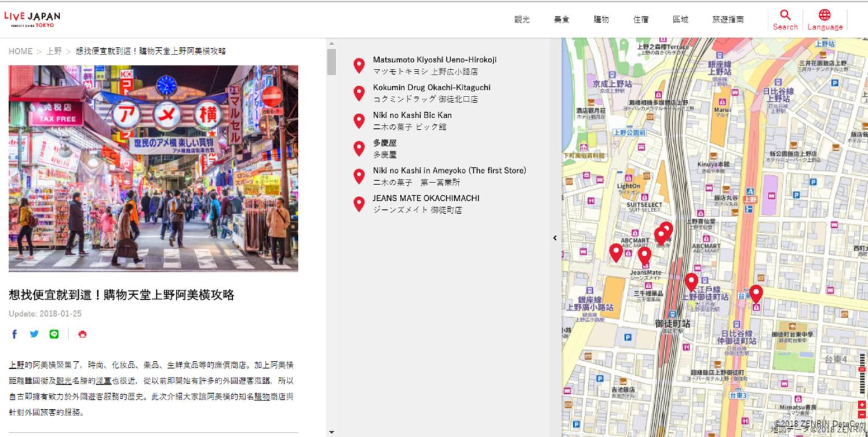Click pin icon beside Niki no Kashi Bic Kan

point(359,121)
